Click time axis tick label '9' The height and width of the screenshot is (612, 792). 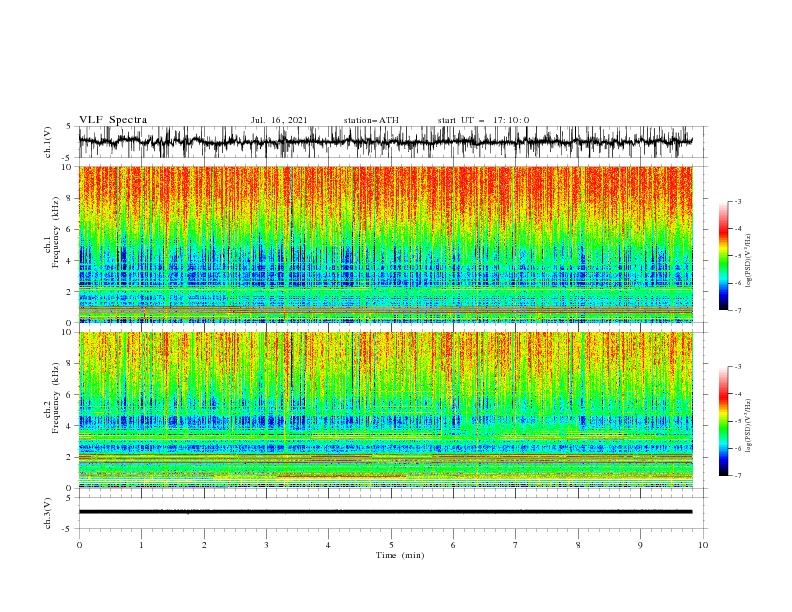(640, 545)
